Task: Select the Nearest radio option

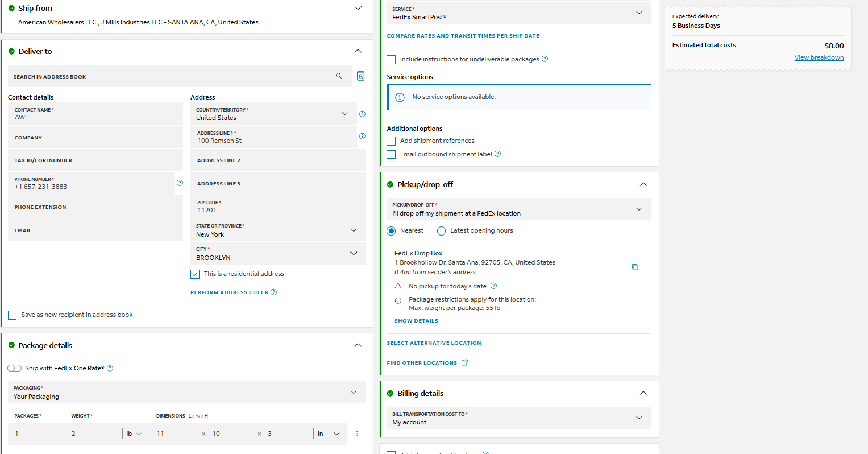Action: pyautogui.click(x=391, y=230)
